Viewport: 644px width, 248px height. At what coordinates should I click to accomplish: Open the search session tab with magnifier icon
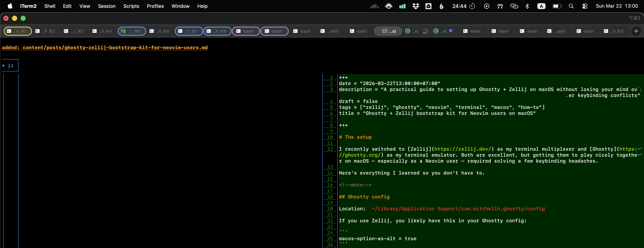click(388, 31)
